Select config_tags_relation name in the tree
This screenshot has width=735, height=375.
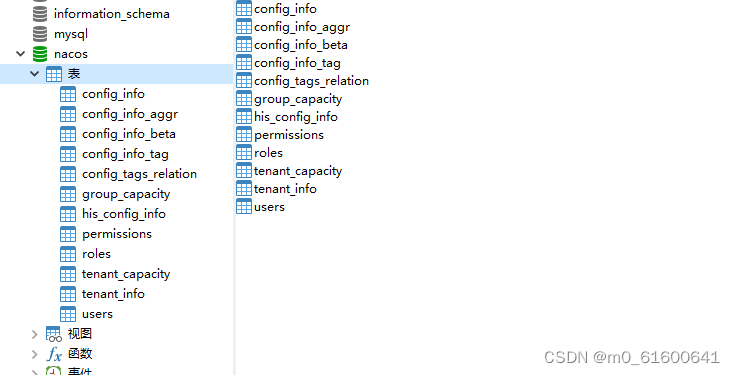pyautogui.click(x=139, y=174)
